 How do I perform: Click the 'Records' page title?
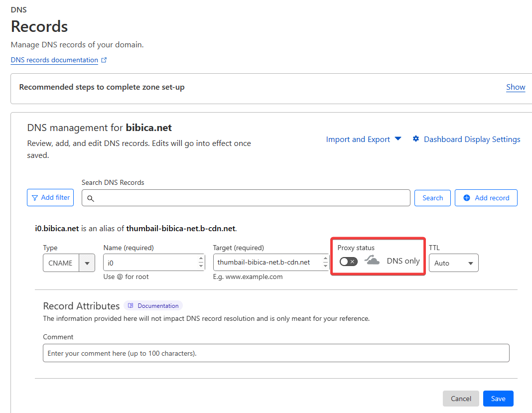click(39, 26)
